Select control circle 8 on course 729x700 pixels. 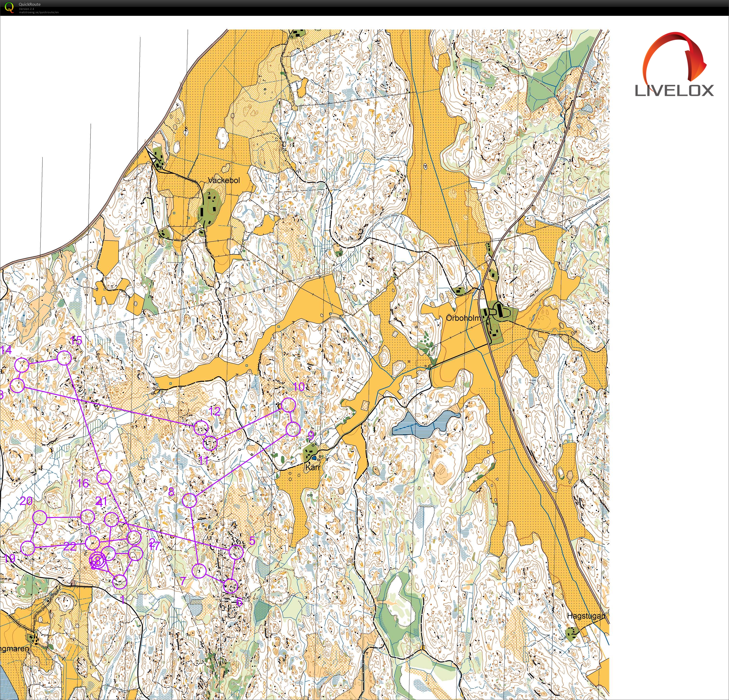[189, 501]
